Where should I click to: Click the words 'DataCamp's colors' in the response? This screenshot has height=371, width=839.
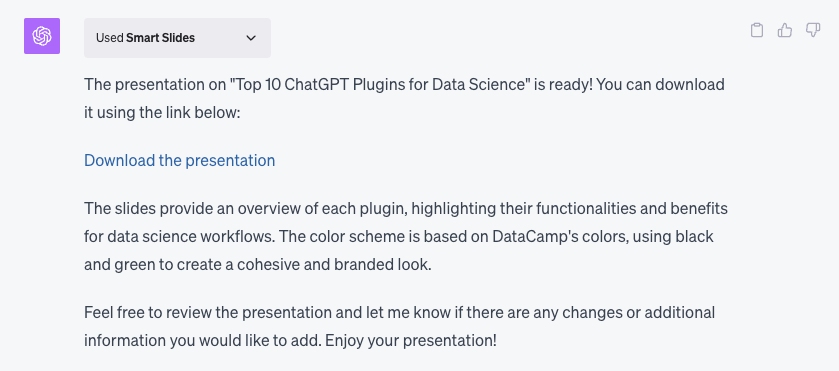pyautogui.click(x=559, y=236)
